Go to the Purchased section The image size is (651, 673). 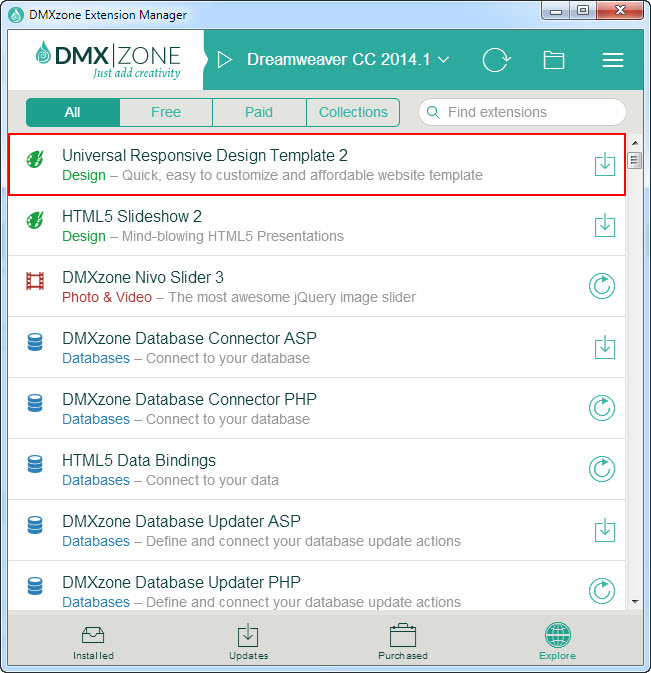pos(403,643)
